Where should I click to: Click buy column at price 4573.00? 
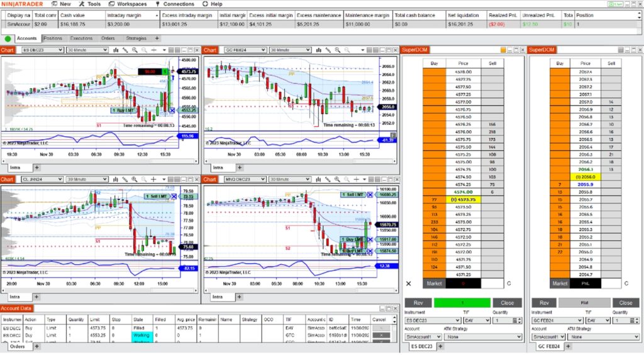[434, 222]
